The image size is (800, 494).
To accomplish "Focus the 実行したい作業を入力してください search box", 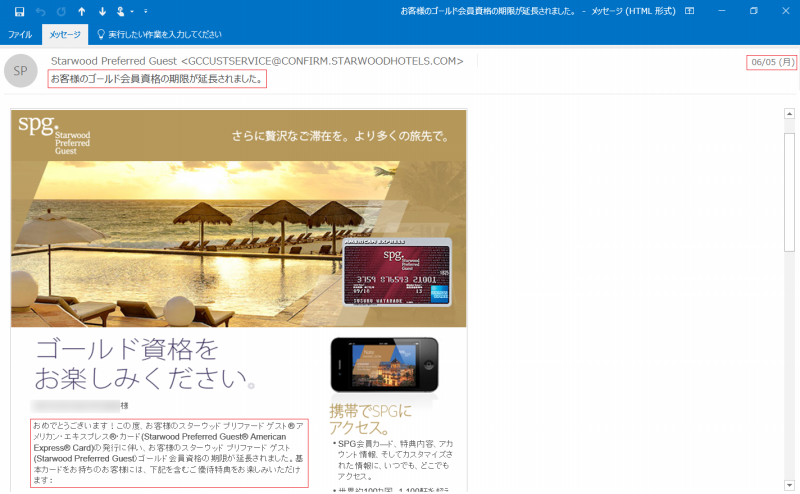I will [x=165, y=34].
